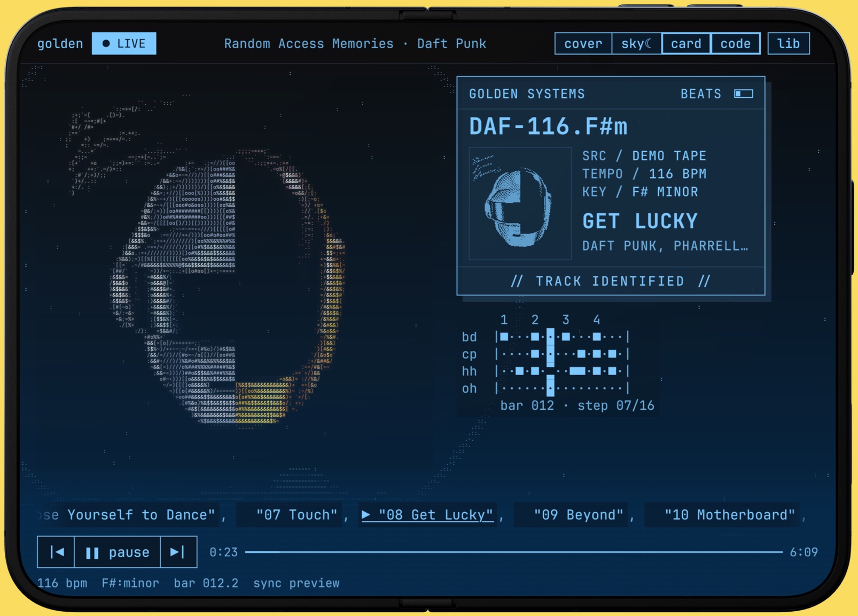Seek along the playback progress bar
This screenshot has width=858, height=616.
[x=514, y=552]
